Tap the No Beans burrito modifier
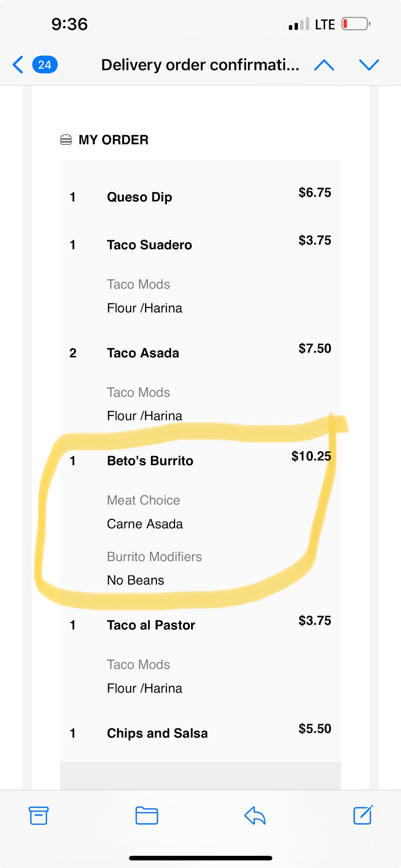 coord(136,580)
